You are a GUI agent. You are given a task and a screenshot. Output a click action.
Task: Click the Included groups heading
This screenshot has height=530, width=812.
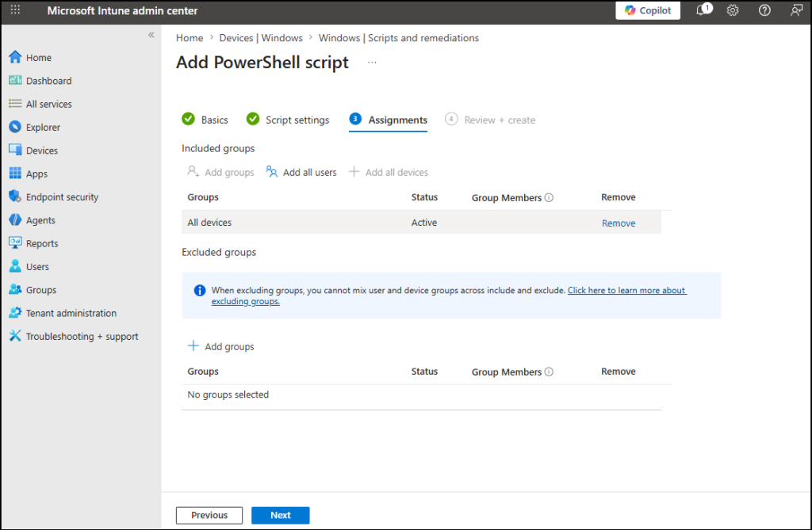(x=218, y=149)
